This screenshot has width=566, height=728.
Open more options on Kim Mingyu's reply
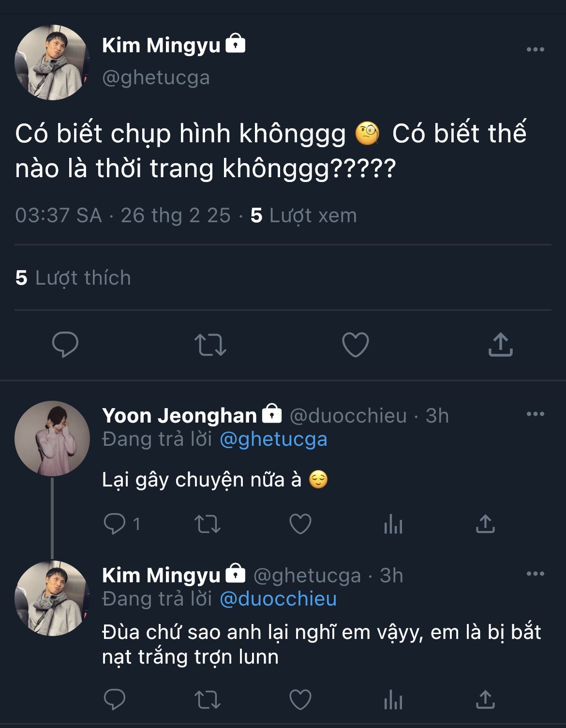coord(535,574)
